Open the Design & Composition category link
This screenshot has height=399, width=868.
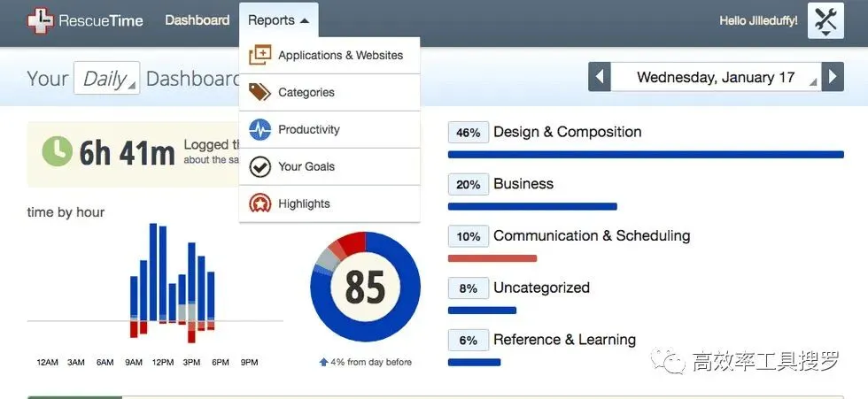coord(568,132)
